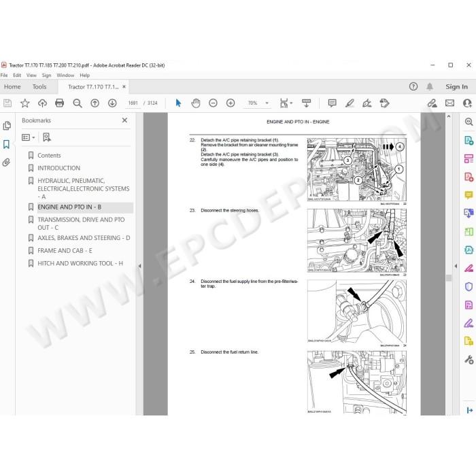Open the Edit menu

pos(17,75)
